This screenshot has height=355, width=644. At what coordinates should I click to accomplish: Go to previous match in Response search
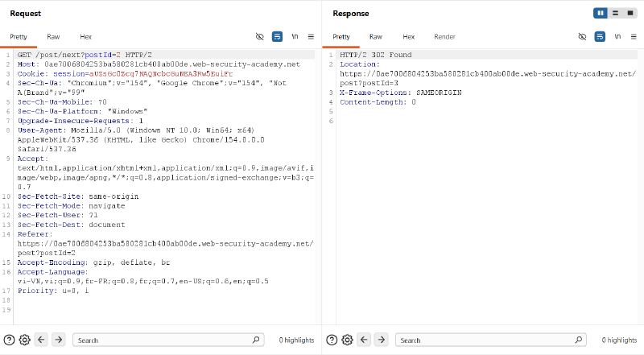tap(364, 340)
